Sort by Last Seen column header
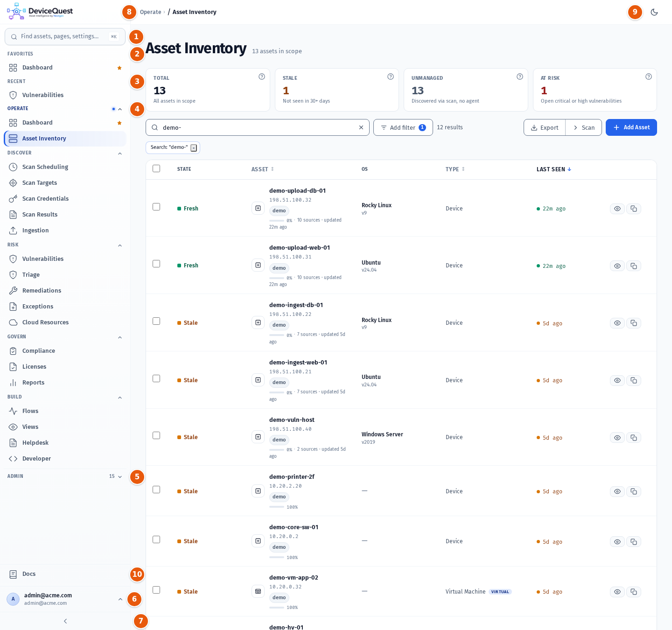672x630 pixels. point(554,169)
